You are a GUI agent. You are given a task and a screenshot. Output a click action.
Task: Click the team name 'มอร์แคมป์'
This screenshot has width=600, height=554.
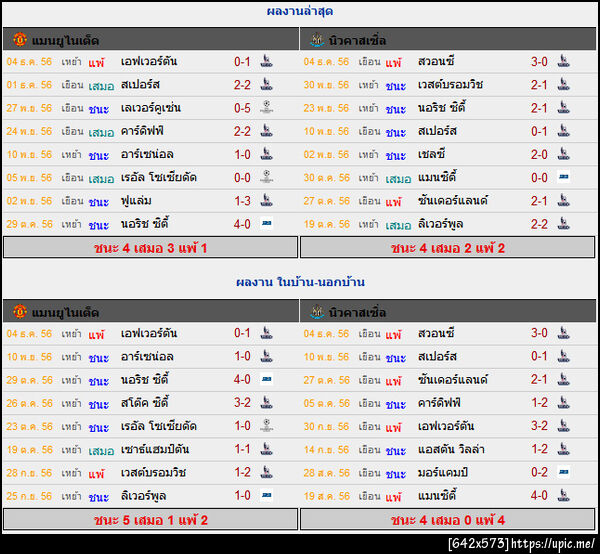442,472
